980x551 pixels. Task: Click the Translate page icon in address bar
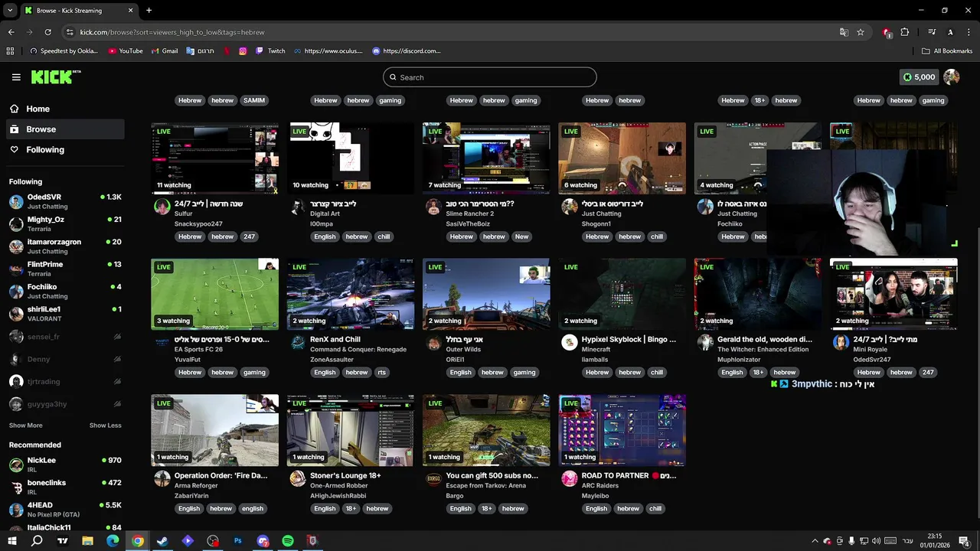[844, 32]
